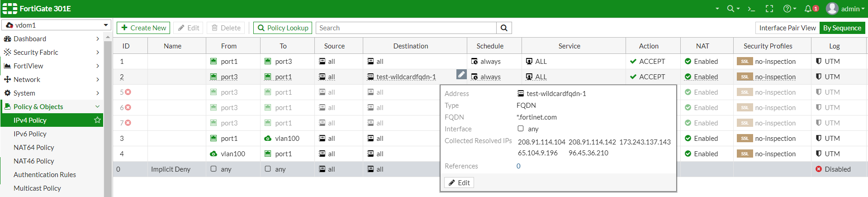Click the FortiGate logo icon
The width and height of the screenshot is (868, 197).
(x=9, y=9)
